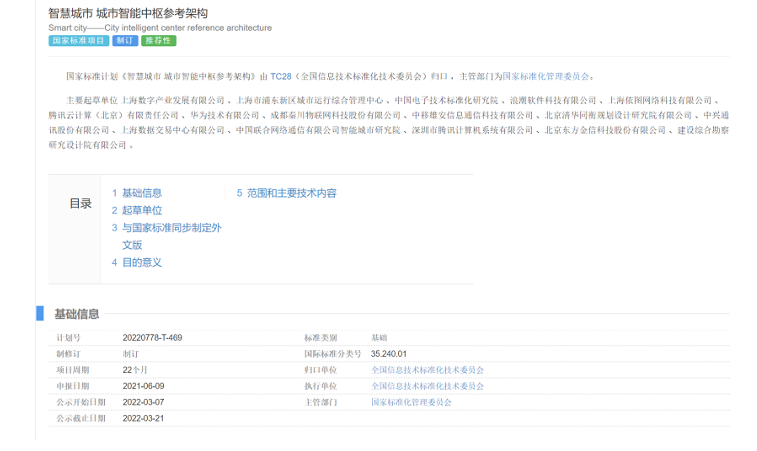The image size is (757, 451).
Task: Select the 申报日期 value 2021-06-09
Action: coord(143,386)
